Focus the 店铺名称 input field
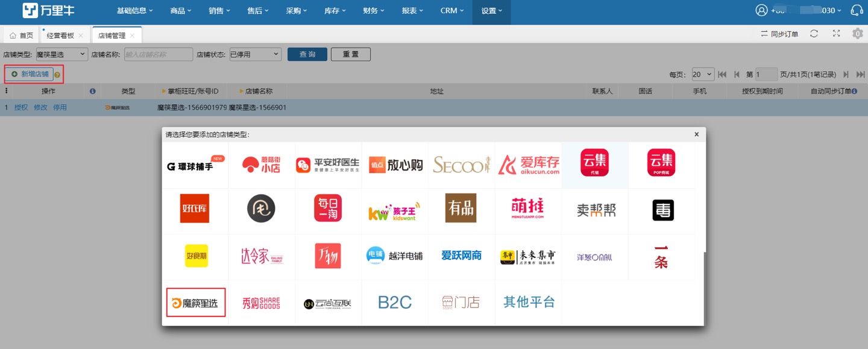 (159, 54)
